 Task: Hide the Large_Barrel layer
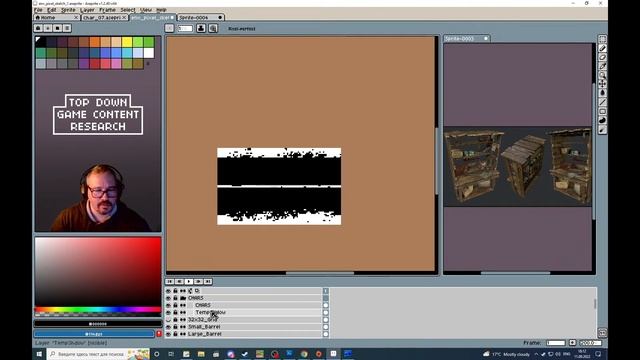(168, 334)
